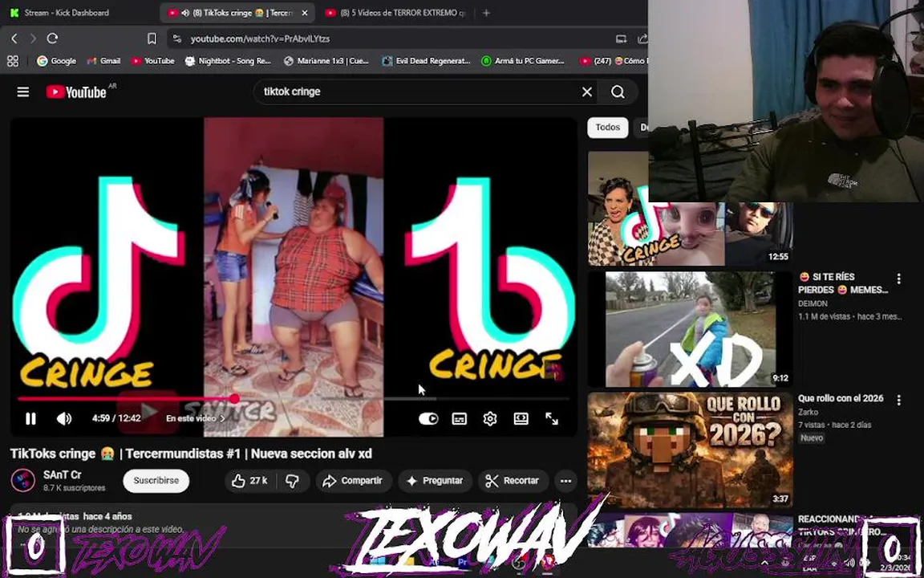Open the Evil Dead Regenerat... bookmark

click(426, 61)
